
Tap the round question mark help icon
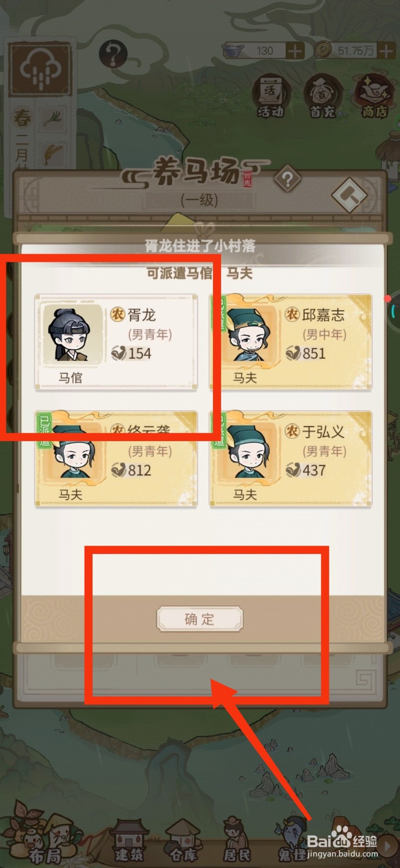coord(113,54)
